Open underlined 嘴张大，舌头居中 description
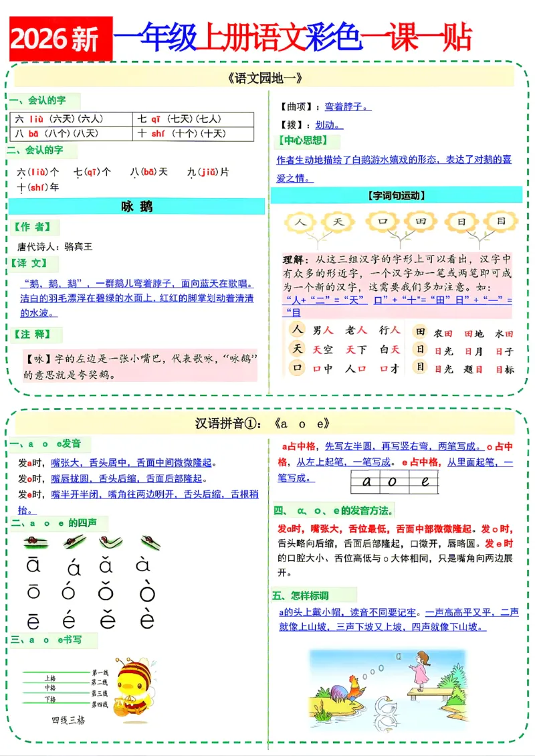Screen dimensions: 535x756 131,463
